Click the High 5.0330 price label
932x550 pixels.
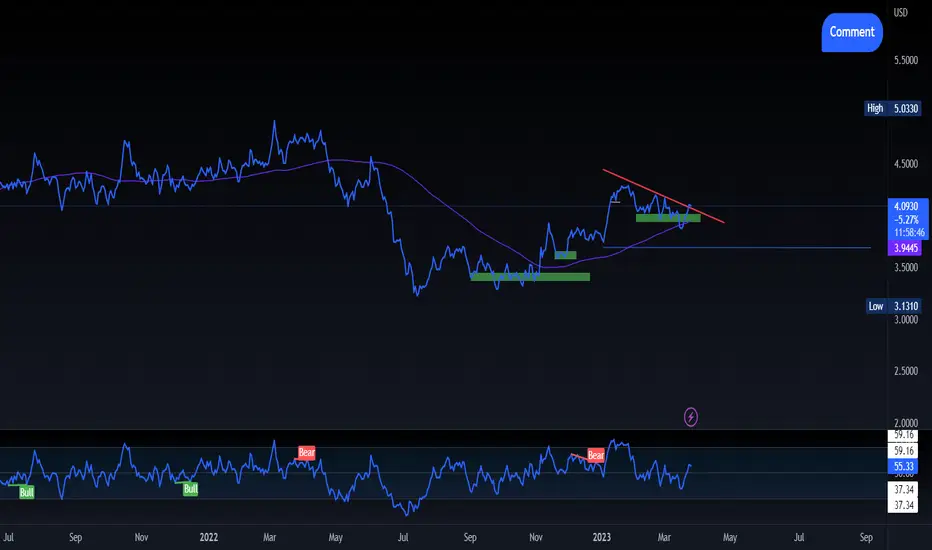point(892,108)
